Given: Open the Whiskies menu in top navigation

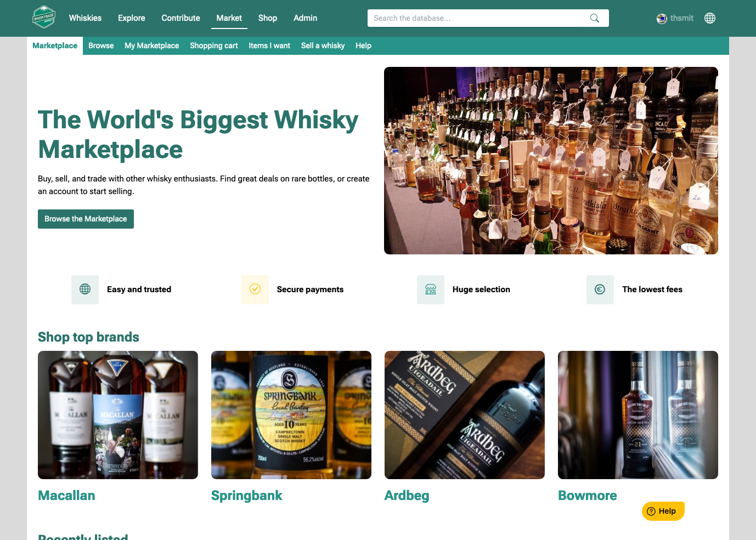Looking at the screenshot, I should pos(85,18).
